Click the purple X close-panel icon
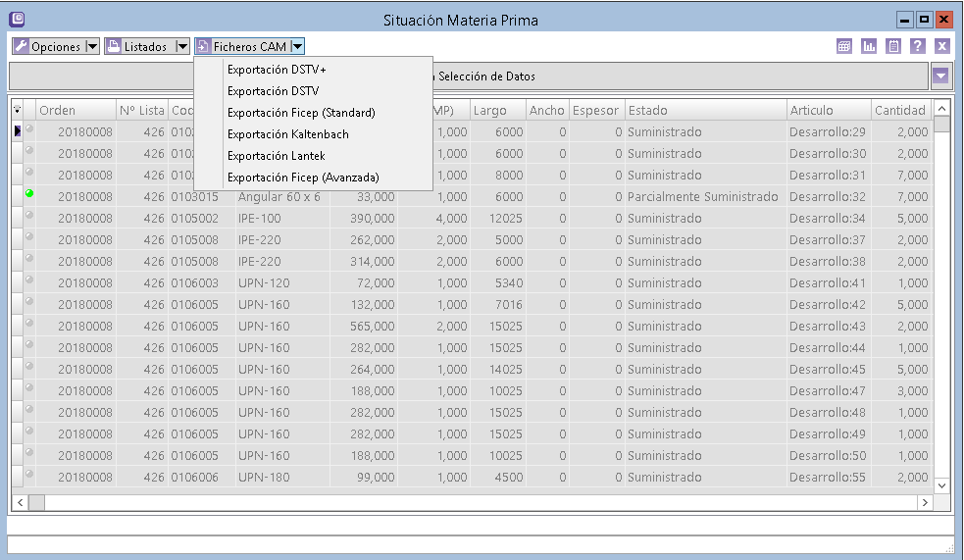Viewport: 964px width, 560px height. pyautogui.click(x=941, y=46)
